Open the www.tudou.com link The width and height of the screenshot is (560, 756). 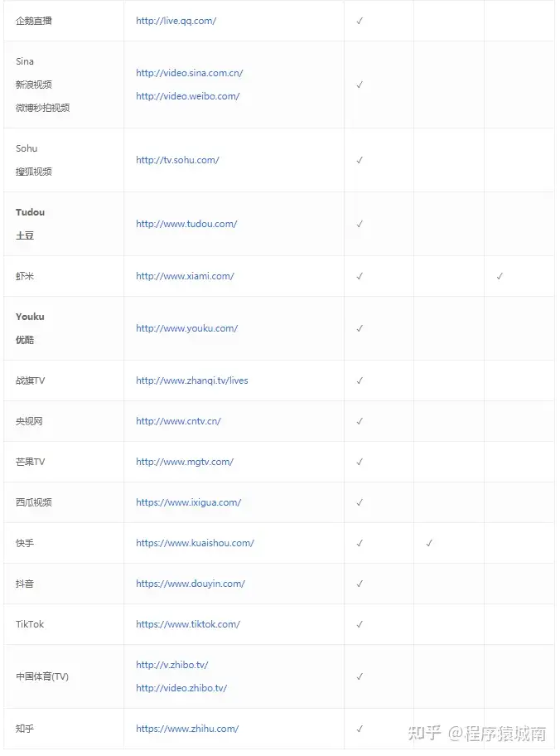pyautogui.click(x=186, y=224)
